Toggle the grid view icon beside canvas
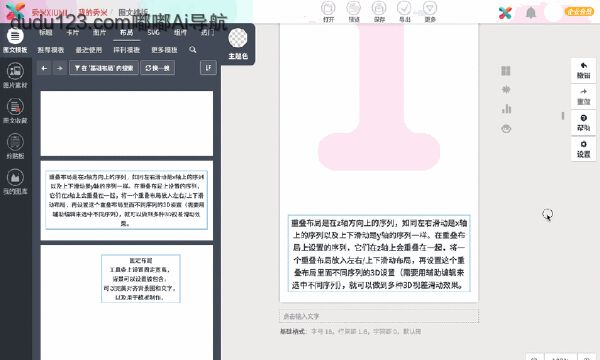Viewport: 600px width, 360px height. [506, 71]
